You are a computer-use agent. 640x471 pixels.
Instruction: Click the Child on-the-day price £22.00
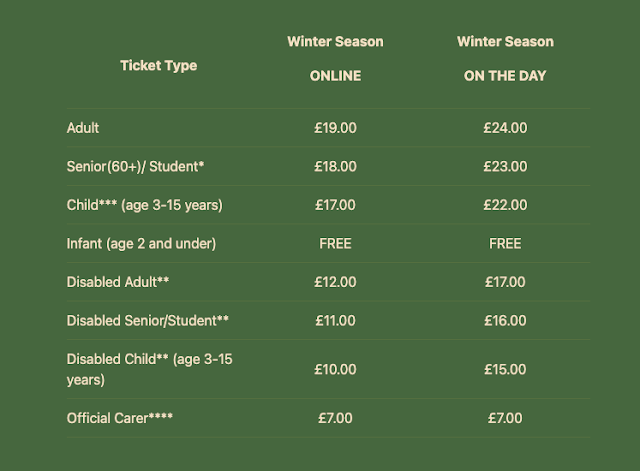coord(505,205)
